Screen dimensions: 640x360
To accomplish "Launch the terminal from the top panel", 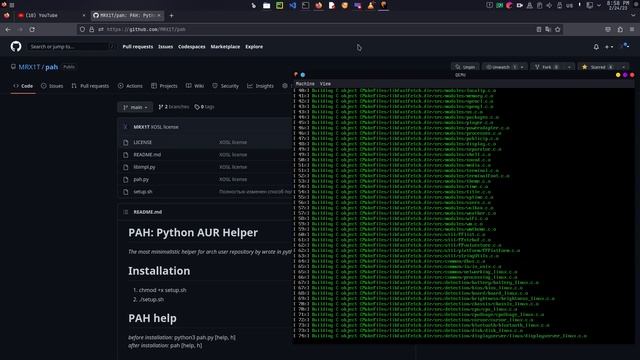I will [x=305, y=5].
